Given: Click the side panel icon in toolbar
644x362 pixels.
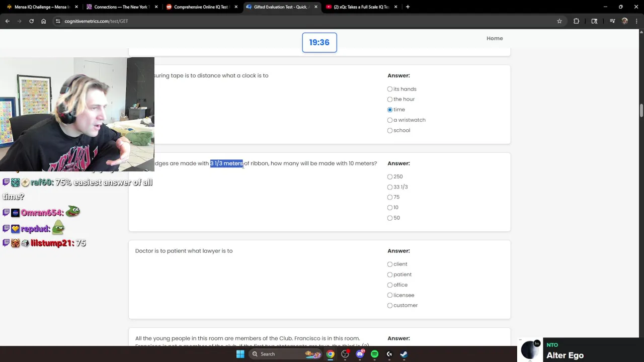Looking at the screenshot, I should click(x=594, y=21).
